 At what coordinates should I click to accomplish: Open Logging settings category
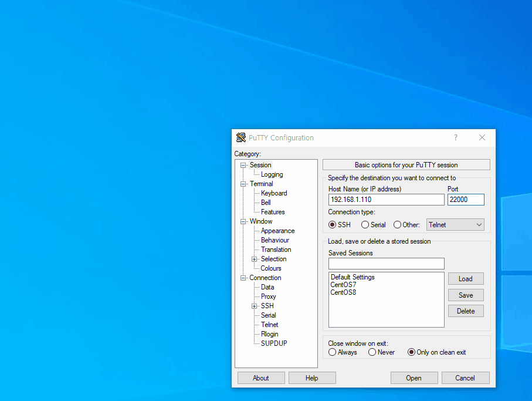(272, 174)
